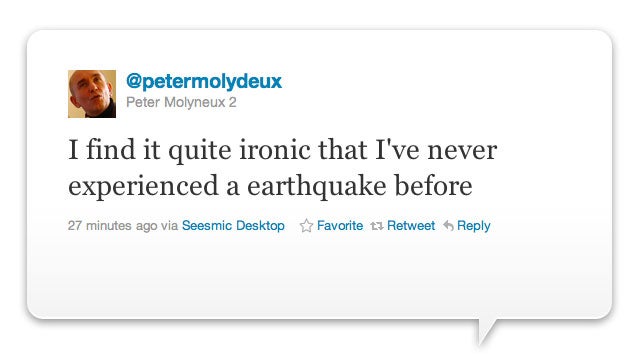The image size is (640, 360).
Task: Click the word before ending the tweet
Action: [433, 186]
